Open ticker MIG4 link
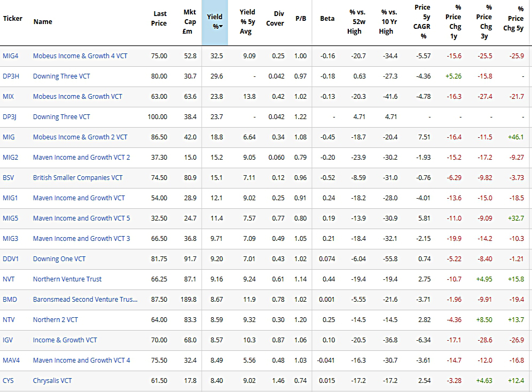The width and height of the screenshot is (532, 392). (x=11, y=56)
